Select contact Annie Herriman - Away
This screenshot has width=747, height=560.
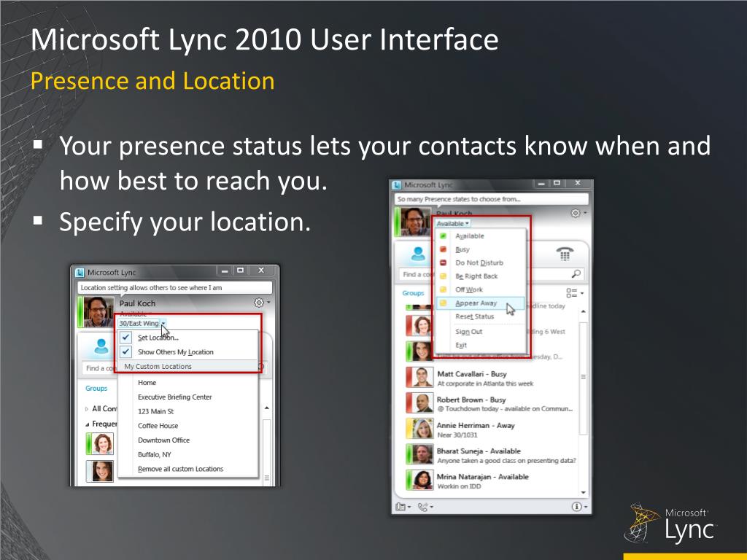pos(491,429)
